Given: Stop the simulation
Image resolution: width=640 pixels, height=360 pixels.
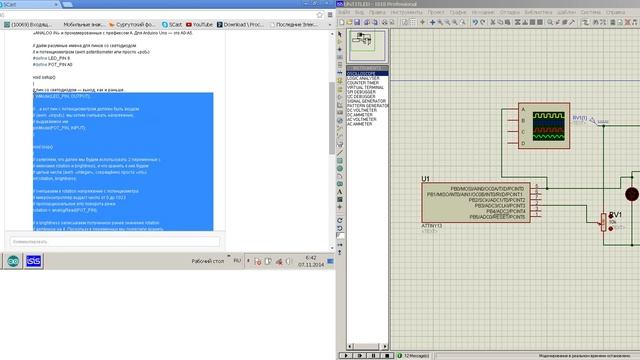Looking at the screenshot, I should [387, 356].
